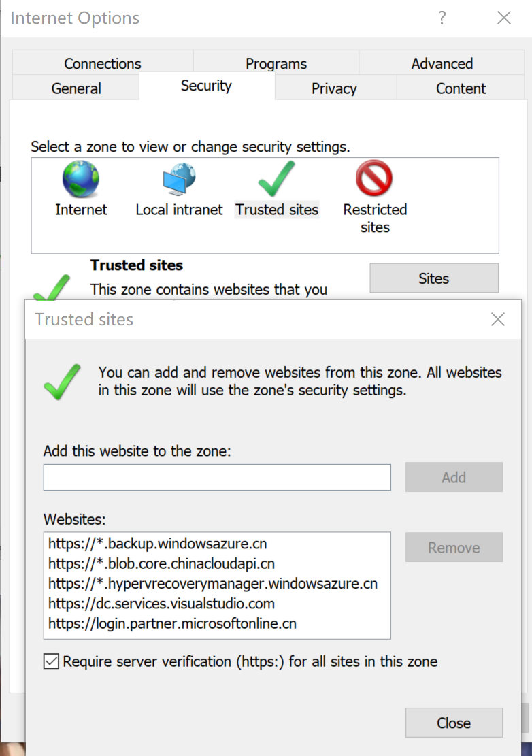Close the Trusted sites dialog with X

[x=498, y=319]
